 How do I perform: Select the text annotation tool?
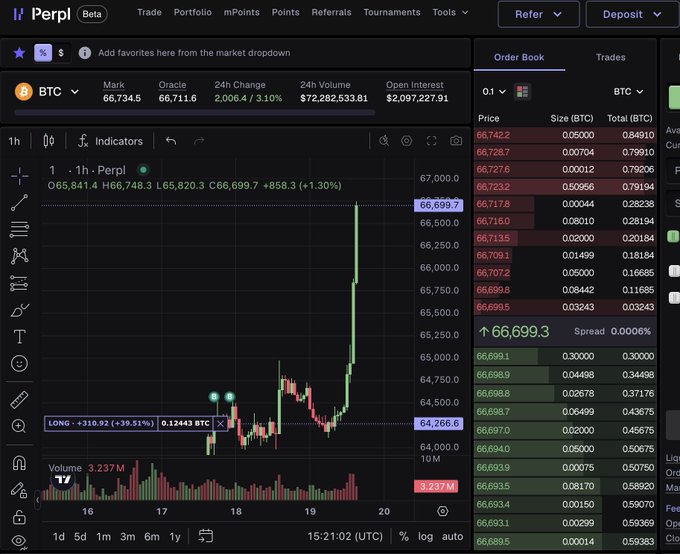point(20,337)
